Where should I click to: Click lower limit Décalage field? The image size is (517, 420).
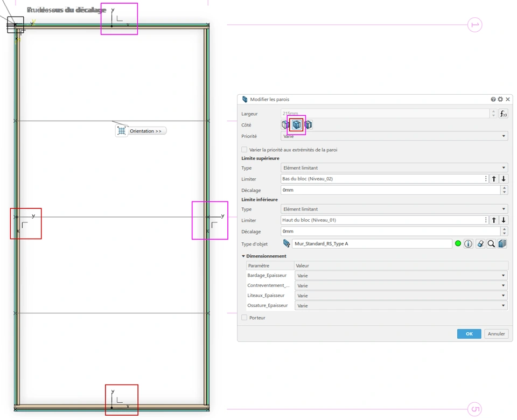391,231
